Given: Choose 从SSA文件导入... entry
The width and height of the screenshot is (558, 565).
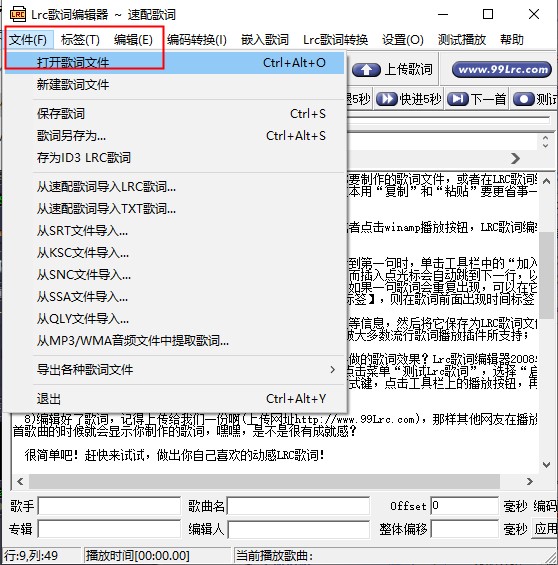Looking at the screenshot, I should point(174,297).
